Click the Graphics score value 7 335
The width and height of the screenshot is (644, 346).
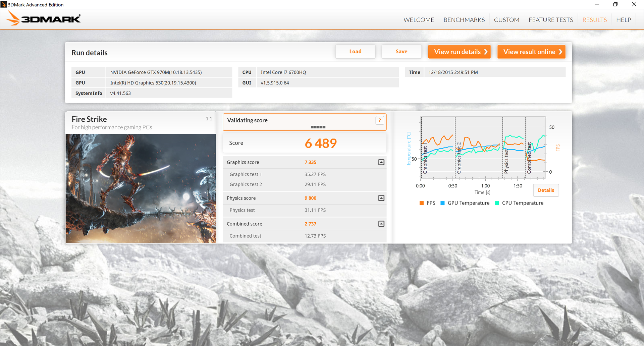[x=311, y=162]
